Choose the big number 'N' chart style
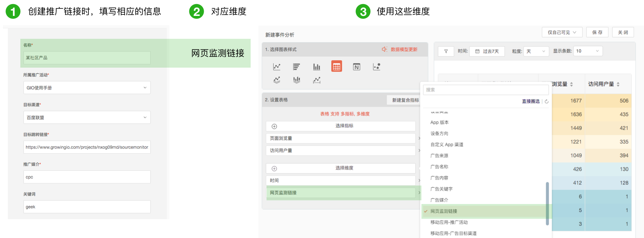Screen dimensions: 644x238 click(x=356, y=67)
